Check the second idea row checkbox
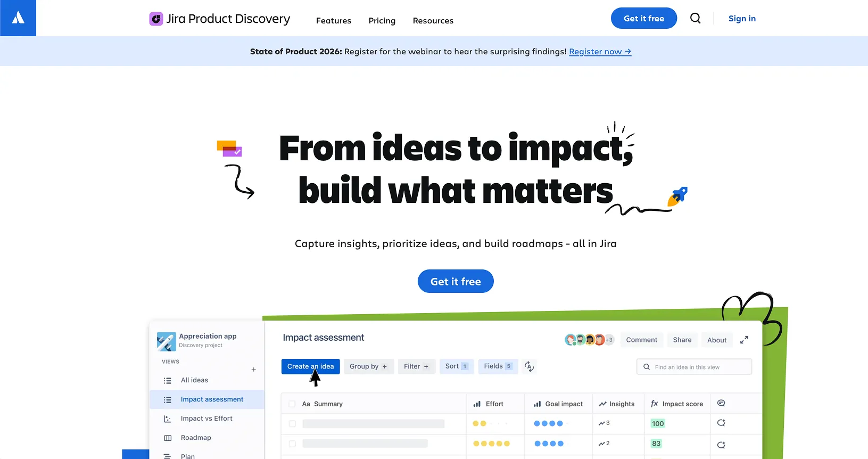 [x=292, y=444]
